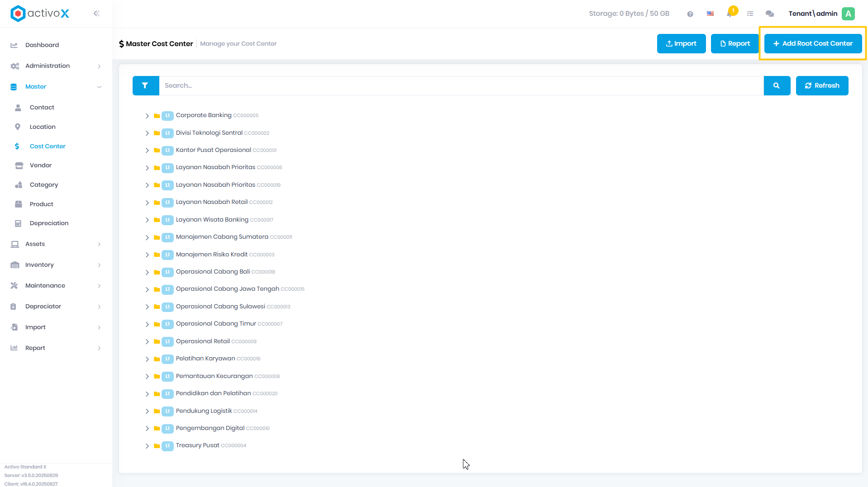Click the Administration gears icon
Viewport: 868px width, 487px height.
tap(15, 66)
